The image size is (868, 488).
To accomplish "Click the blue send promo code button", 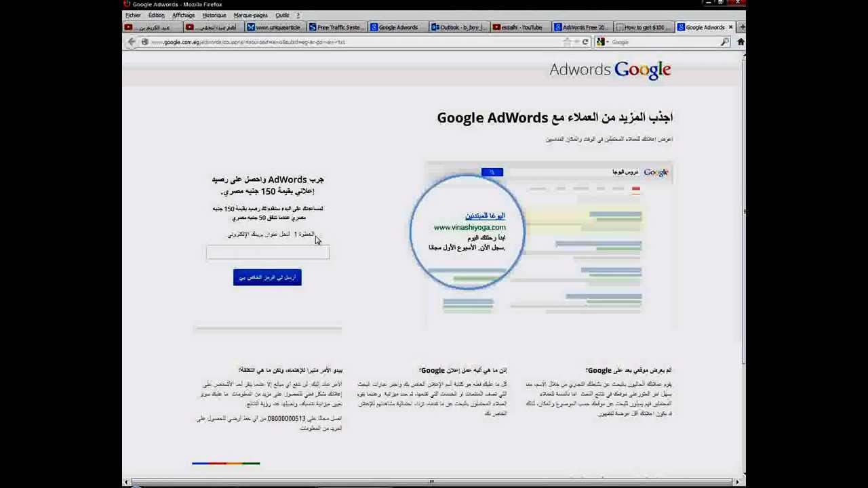I will (x=267, y=277).
